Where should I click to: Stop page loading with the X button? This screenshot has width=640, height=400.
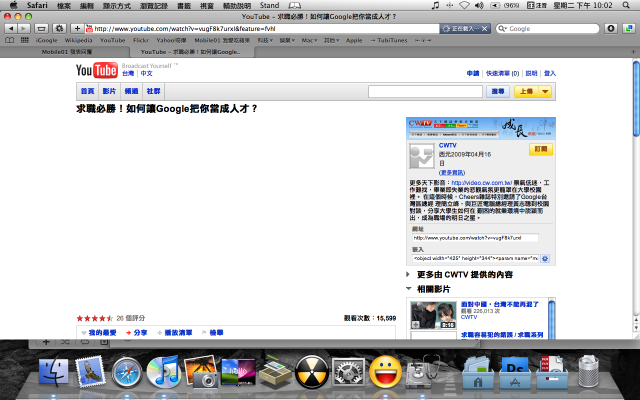click(484, 29)
